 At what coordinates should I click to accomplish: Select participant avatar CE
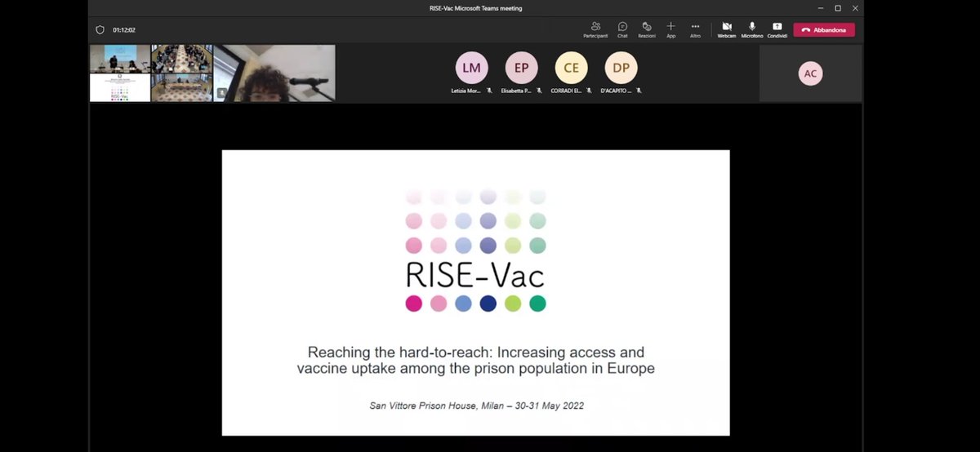coord(571,68)
